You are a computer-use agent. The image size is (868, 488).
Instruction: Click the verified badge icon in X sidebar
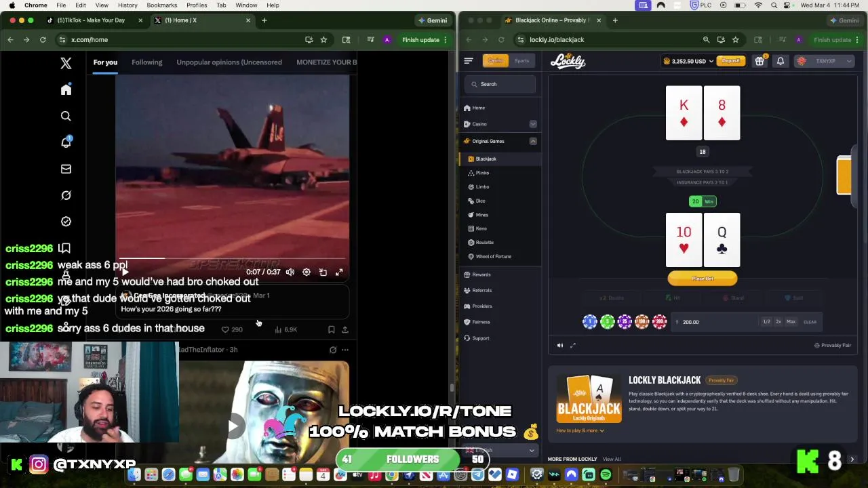tap(66, 222)
